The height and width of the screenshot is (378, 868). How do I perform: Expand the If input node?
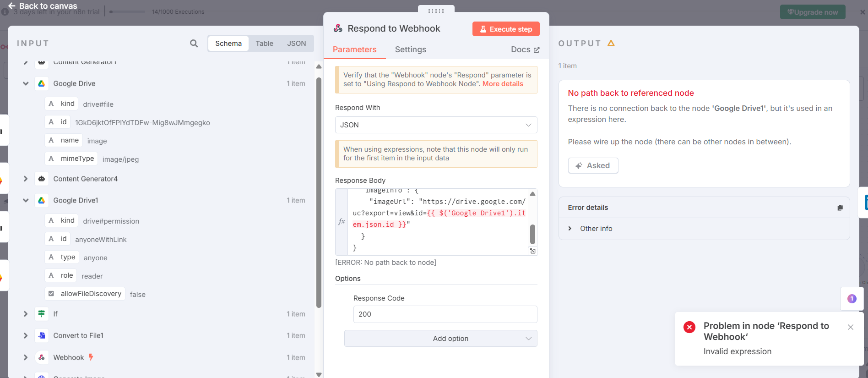pos(26,314)
